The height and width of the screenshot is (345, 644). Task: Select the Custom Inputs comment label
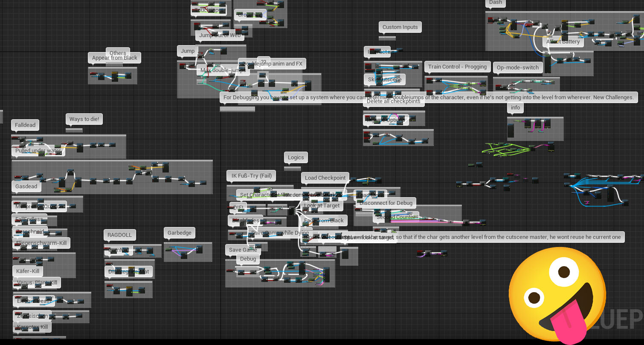pos(400,27)
